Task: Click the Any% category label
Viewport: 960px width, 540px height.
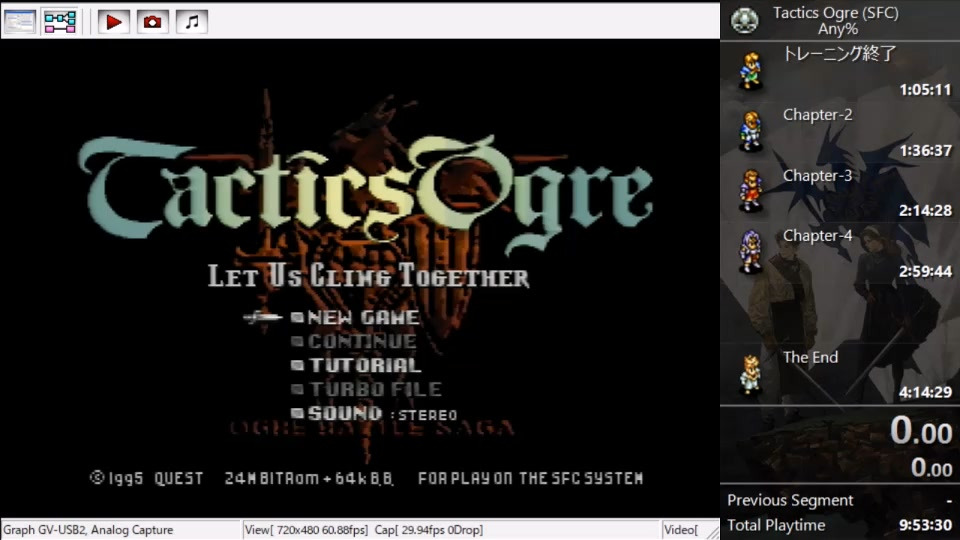Action: coord(838,29)
